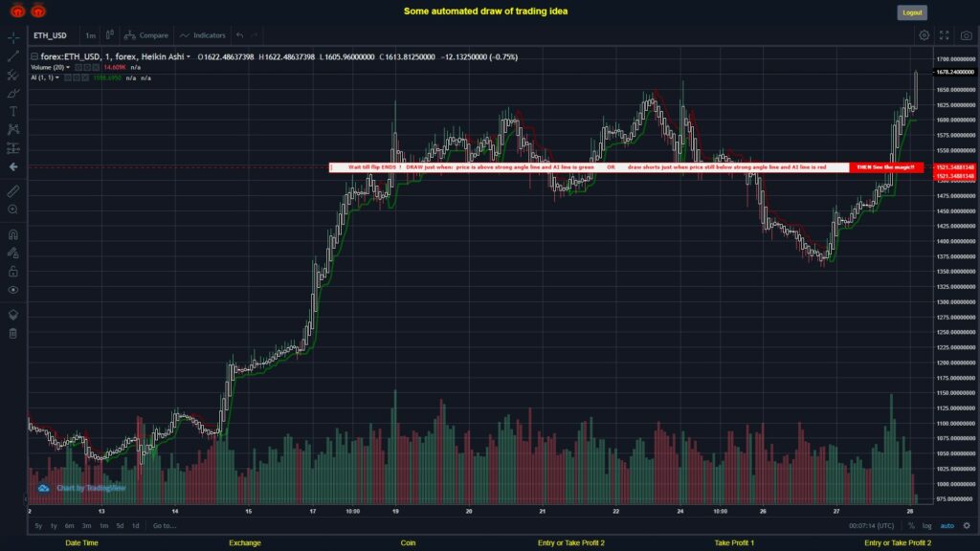The width and height of the screenshot is (980, 551).
Task: Select the trend line drawing tool
Action: (13, 56)
